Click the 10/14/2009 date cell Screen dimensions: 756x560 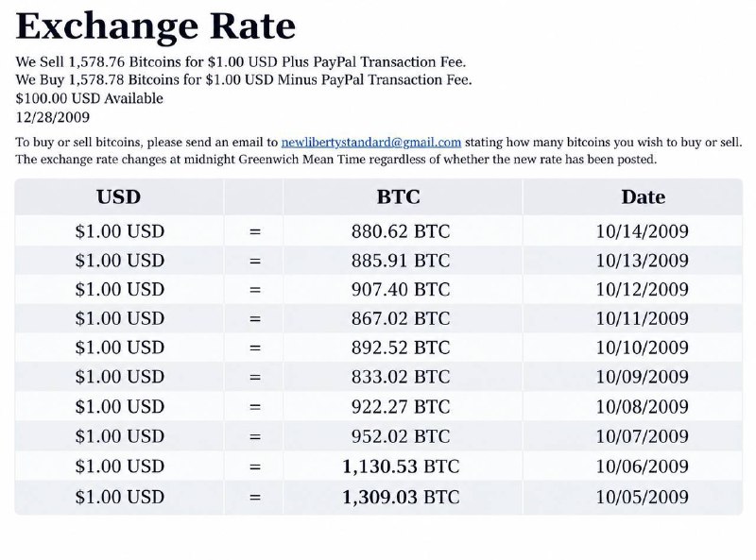pyautogui.click(x=643, y=231)
